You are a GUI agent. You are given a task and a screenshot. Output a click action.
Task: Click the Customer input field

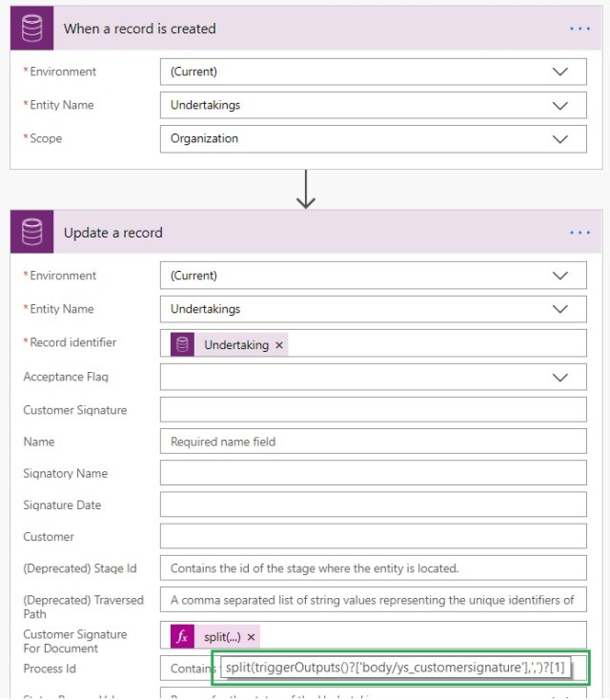373,537
